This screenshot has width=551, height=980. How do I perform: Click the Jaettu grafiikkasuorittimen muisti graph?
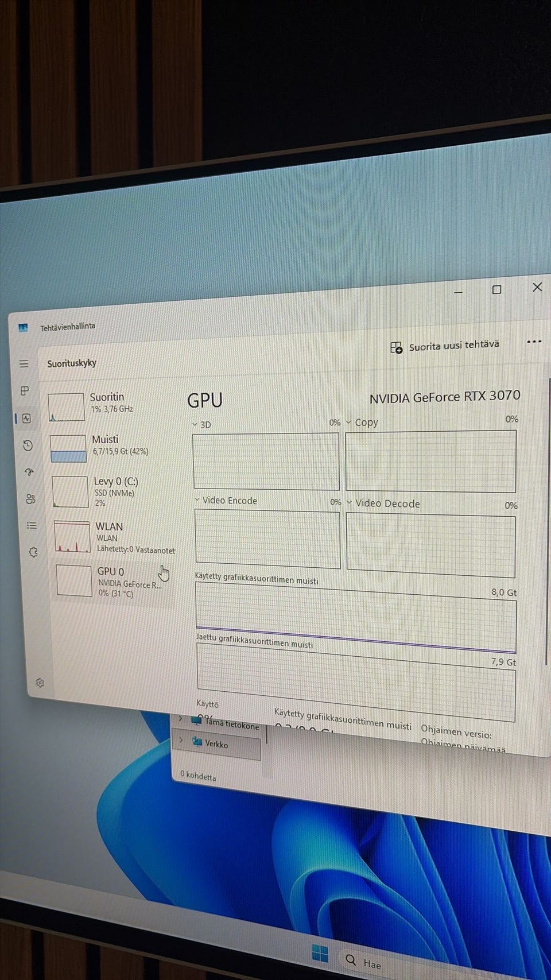click(356, 682)
